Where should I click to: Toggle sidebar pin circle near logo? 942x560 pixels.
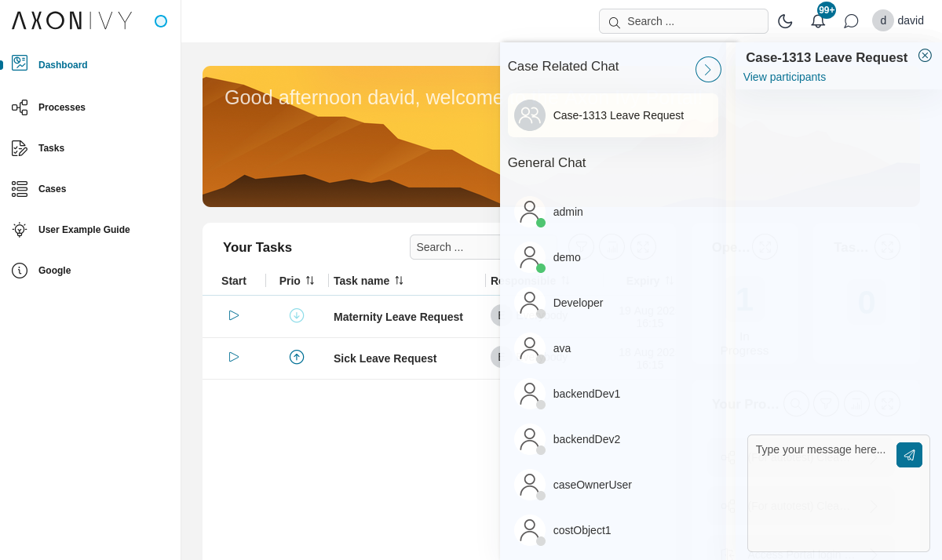pos(161,21)
